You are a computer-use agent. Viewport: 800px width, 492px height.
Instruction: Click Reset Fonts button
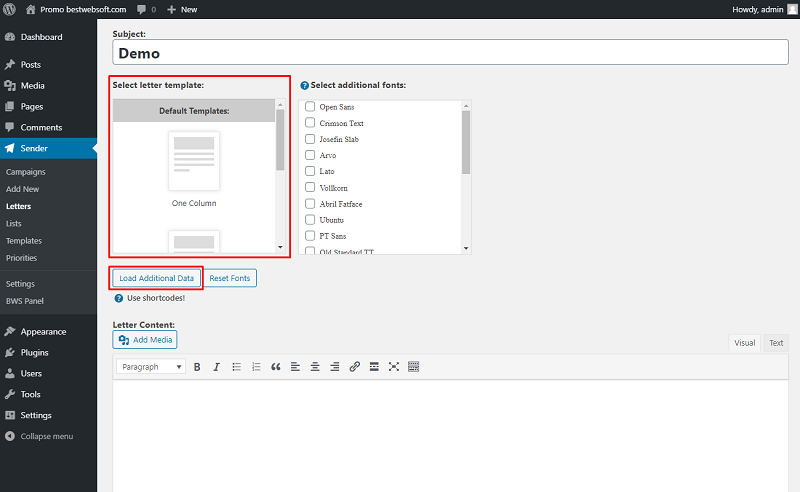pos(230,278)
